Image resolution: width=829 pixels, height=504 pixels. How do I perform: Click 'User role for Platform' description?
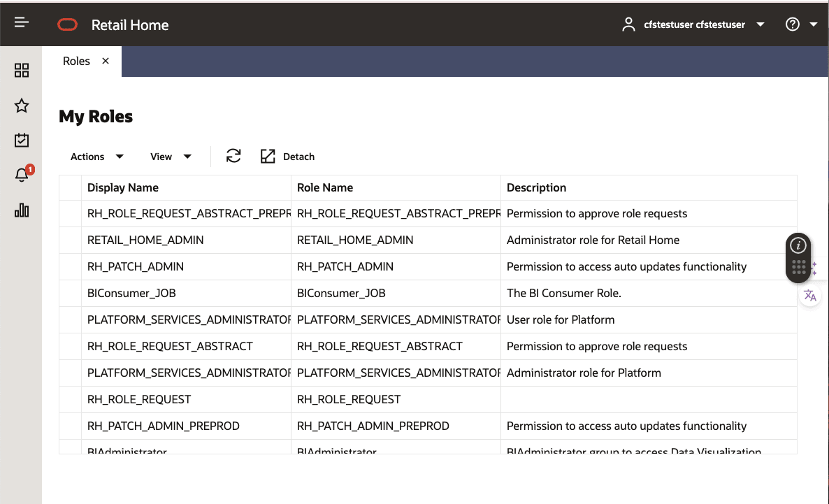pyautogui.click(x=561, y=320)
